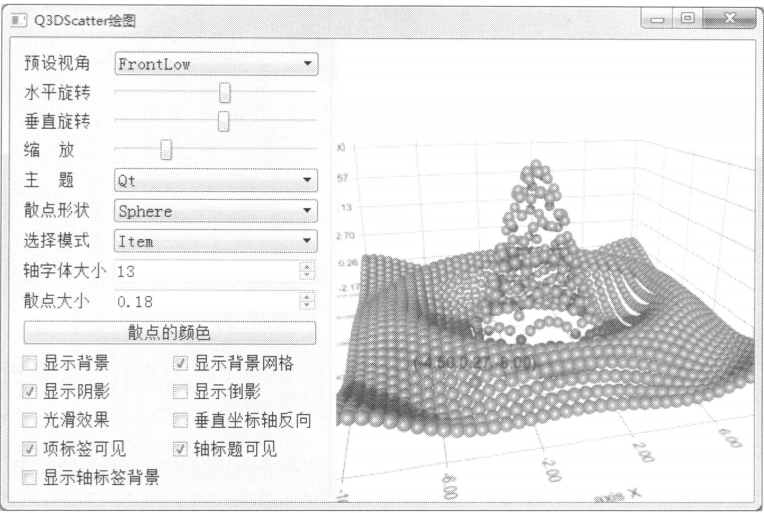Screen dimensions: 764x513
Task: Minimize the Q3DScatter window
Action: click(659, 20)
